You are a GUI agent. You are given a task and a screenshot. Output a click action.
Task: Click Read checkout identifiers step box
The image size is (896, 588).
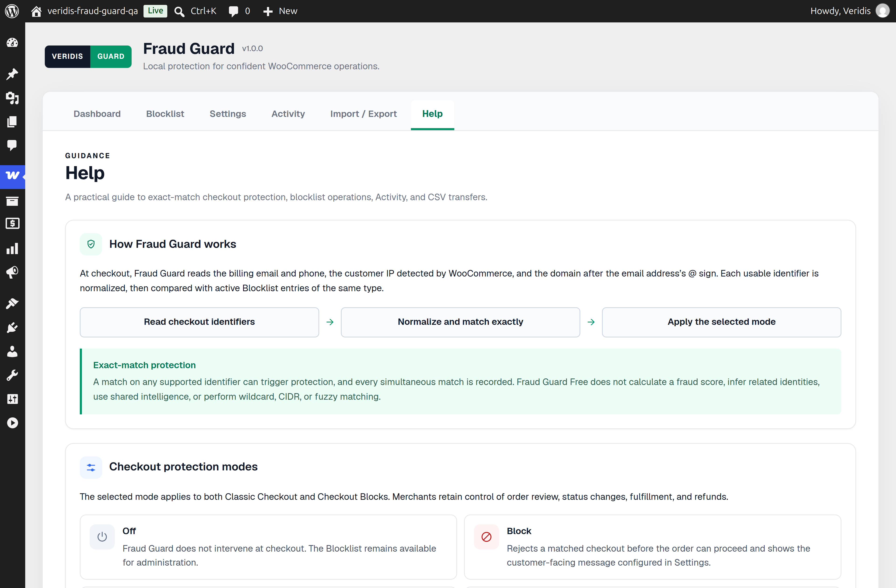coord(199,322)
